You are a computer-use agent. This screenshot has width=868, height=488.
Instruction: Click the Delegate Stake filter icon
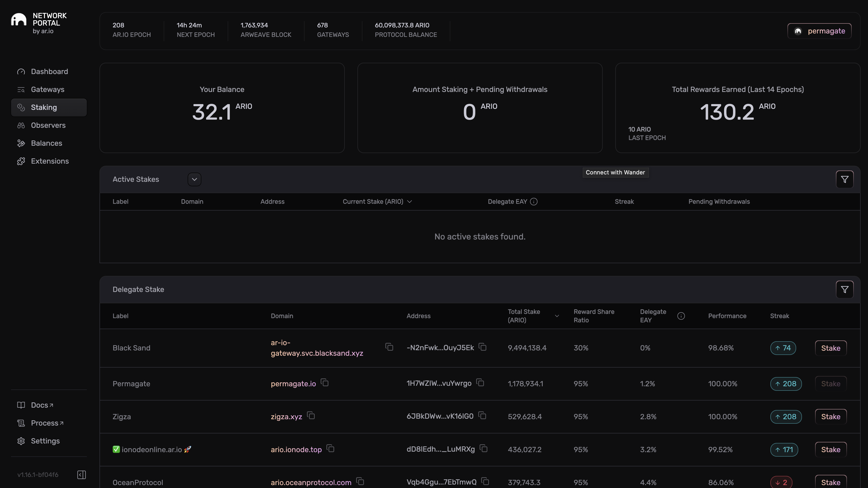(844, 289)
